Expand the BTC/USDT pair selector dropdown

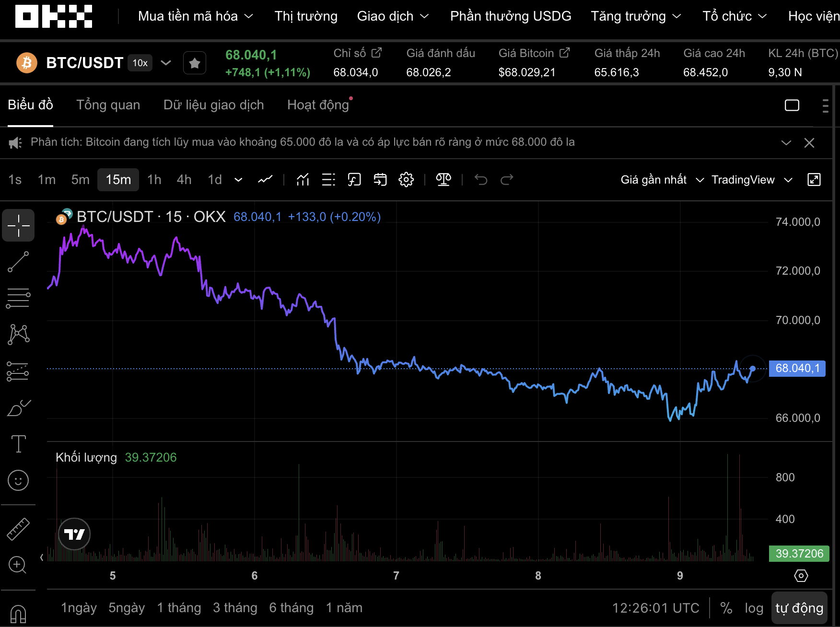click(x=166, y=63)
